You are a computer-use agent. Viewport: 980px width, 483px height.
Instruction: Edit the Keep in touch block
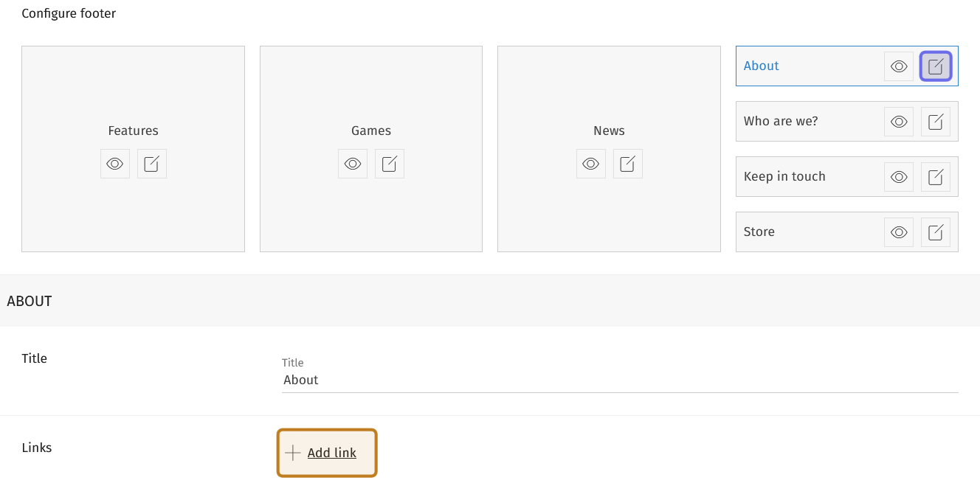[936, 177]
